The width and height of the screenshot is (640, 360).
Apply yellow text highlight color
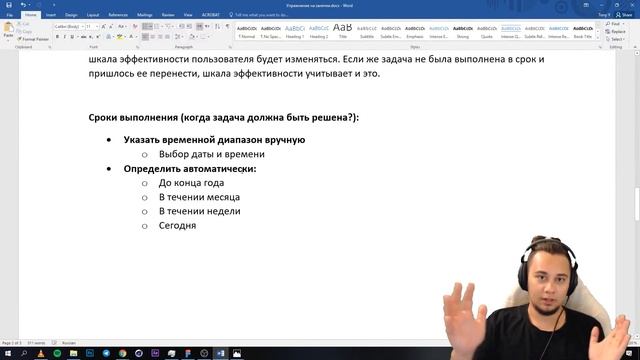119,37
